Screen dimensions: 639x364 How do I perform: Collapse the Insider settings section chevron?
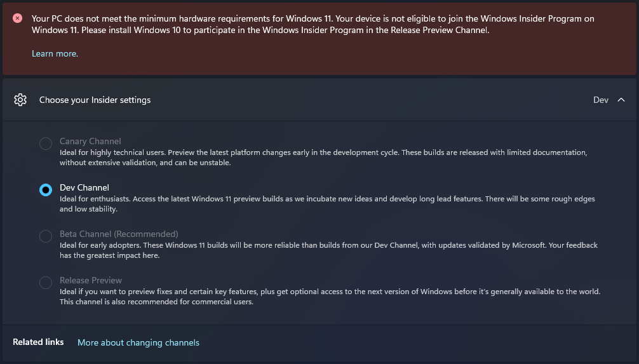click(x=621, y=100)
